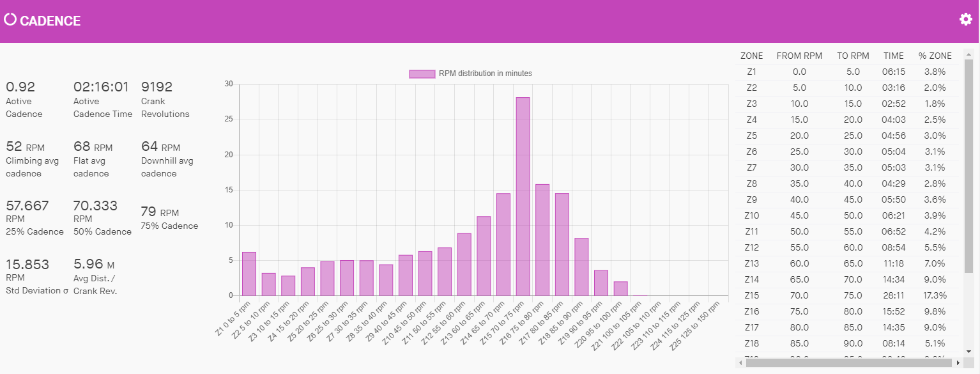Click the Flat avg cadence 68 RPM
This screenshot has height=374, width=980.
(x=93, y=147)
